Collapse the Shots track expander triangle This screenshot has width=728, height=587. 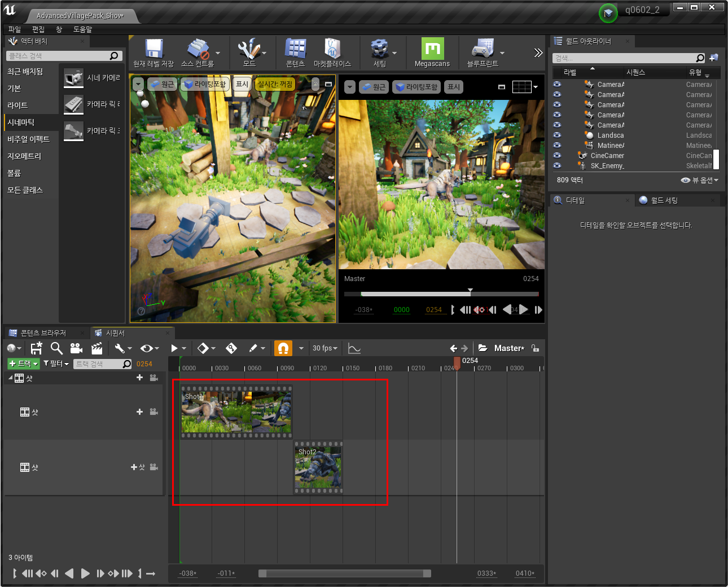10,378
